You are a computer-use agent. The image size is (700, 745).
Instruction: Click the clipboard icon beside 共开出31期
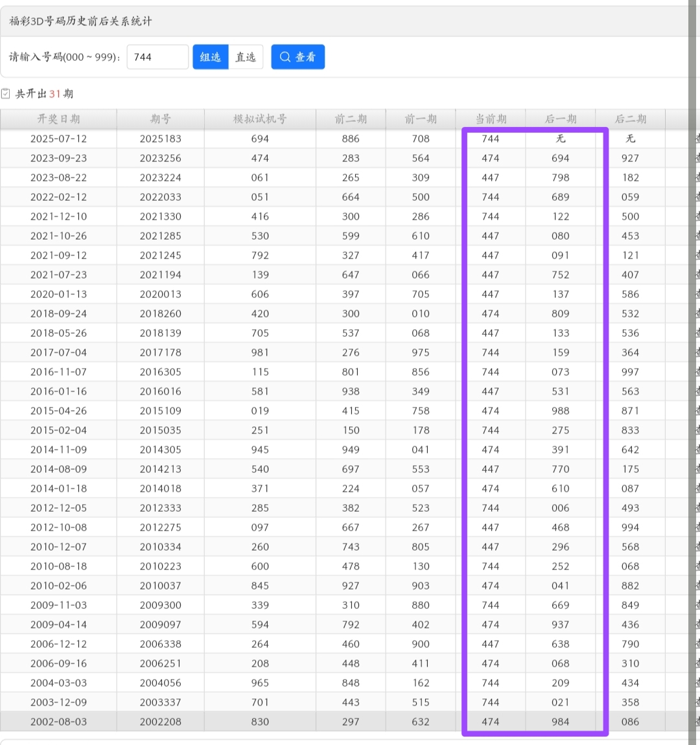click(x=6, y=94)
